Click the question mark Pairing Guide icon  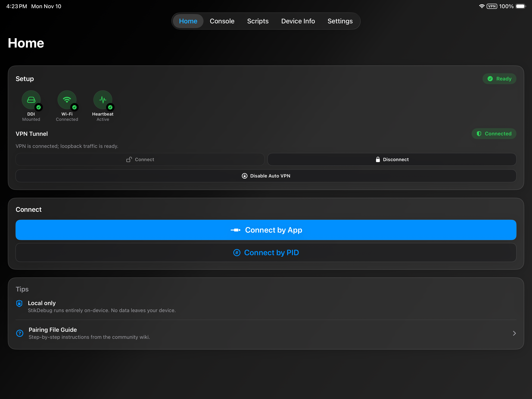coord(20,333)
